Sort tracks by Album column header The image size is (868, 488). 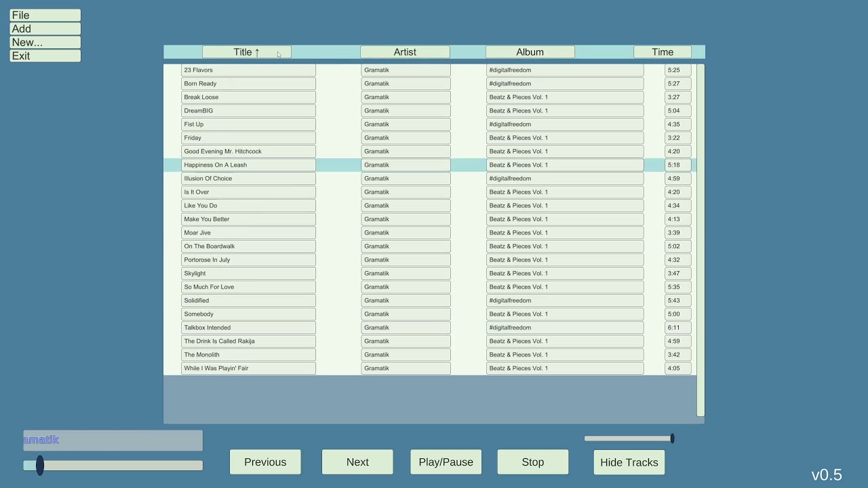click(530, 52)
